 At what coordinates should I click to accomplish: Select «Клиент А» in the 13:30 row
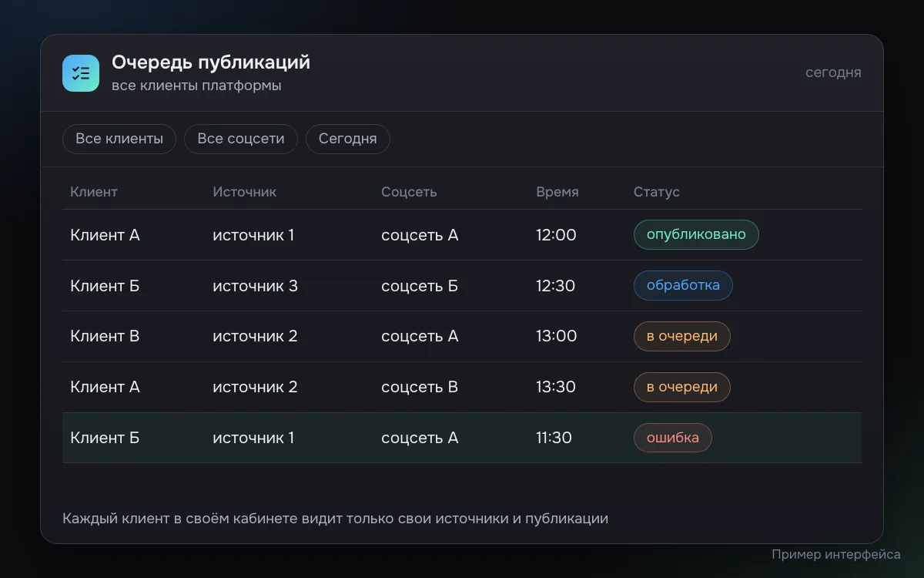pos(105,387)
